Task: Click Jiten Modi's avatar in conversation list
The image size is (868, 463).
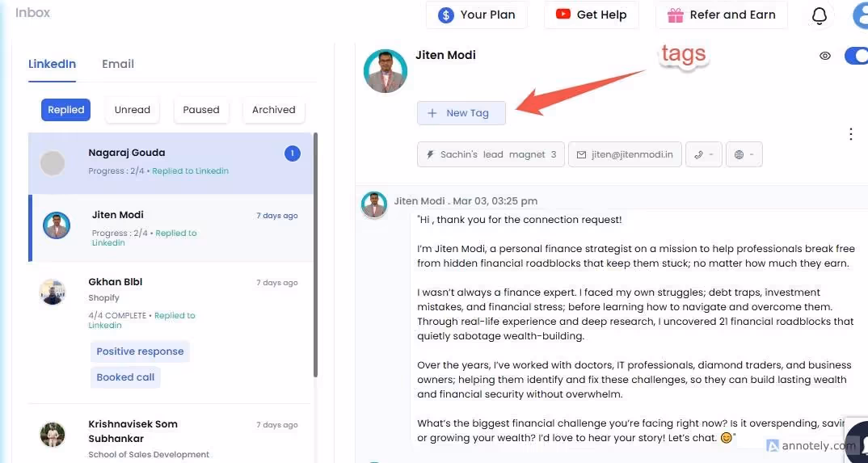Action: click(57, 225)
